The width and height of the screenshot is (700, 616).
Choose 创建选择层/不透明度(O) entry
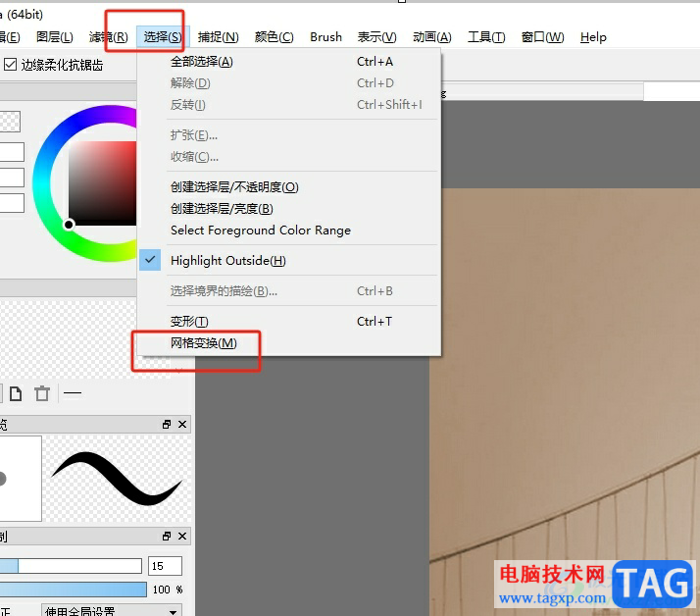pyautogui.click(x=289, y=186)
